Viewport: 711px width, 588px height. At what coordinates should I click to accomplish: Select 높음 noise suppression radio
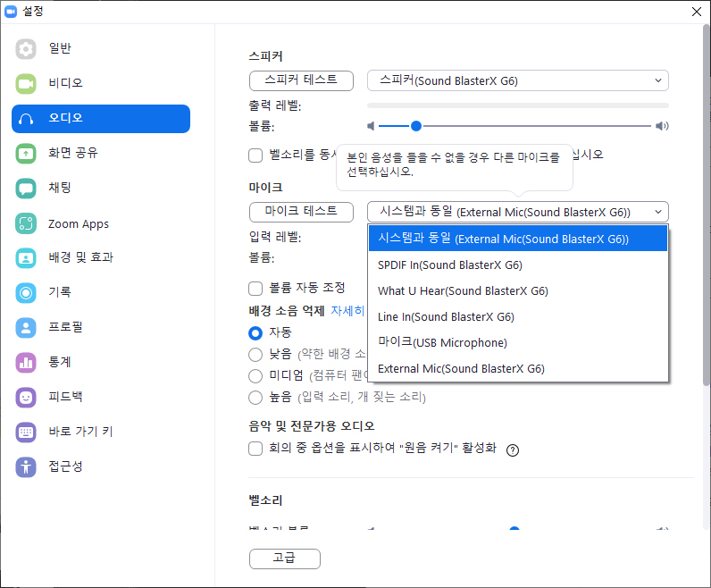pos(255,398)
